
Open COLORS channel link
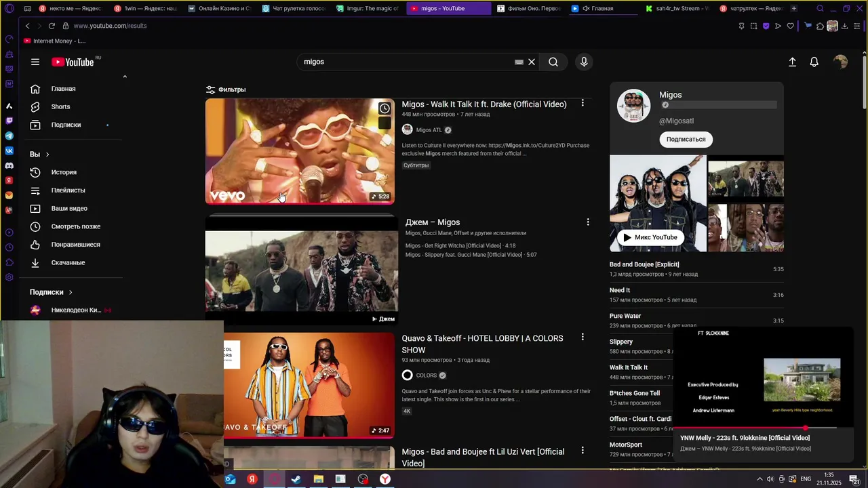[426, 375]
